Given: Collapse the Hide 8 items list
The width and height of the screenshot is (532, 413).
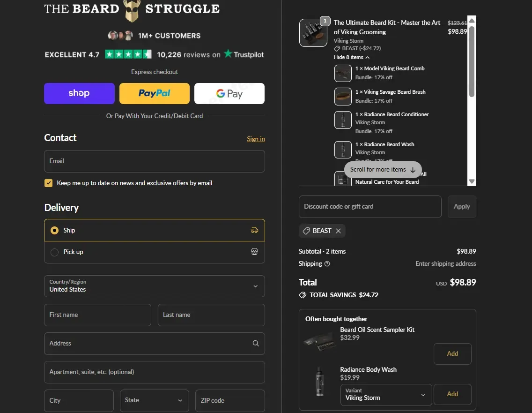Looking at the screenshot, I should point(352,57).
